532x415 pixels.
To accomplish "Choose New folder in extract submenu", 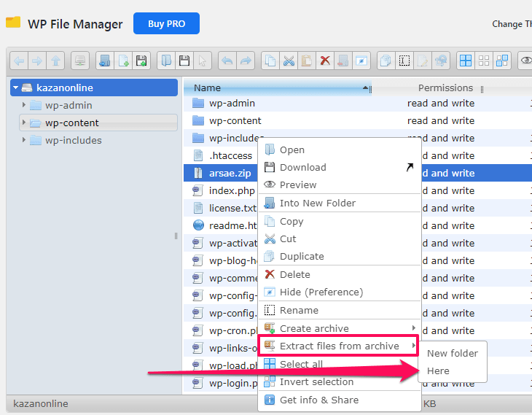I will tap(453, 353).
